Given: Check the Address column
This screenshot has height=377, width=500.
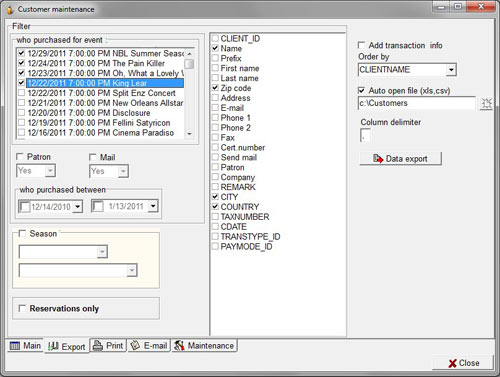Looking at the screenshot, I should [x=215, y=98].
